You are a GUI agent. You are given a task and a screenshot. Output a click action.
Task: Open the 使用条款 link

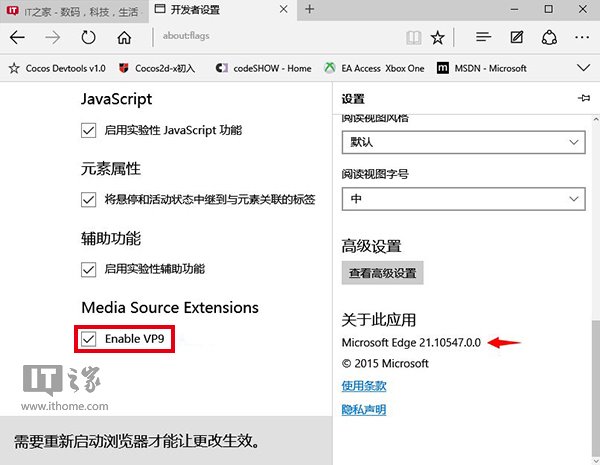364,386
